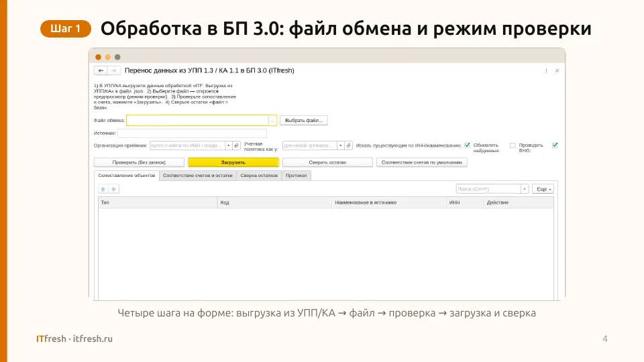Click the gray window control dot

click(117, 57)
